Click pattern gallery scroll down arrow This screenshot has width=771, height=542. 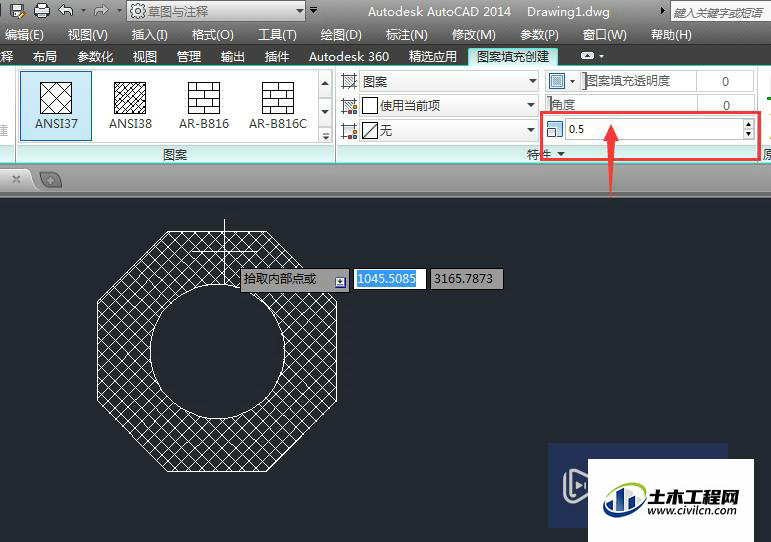325,111
